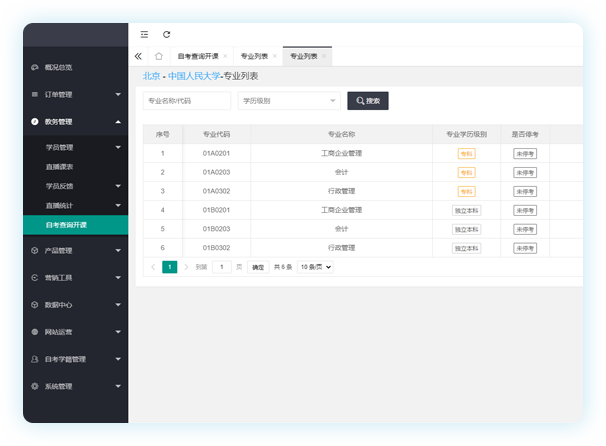Click the 确定 pagination confirm button

click(x=259, y=267)
